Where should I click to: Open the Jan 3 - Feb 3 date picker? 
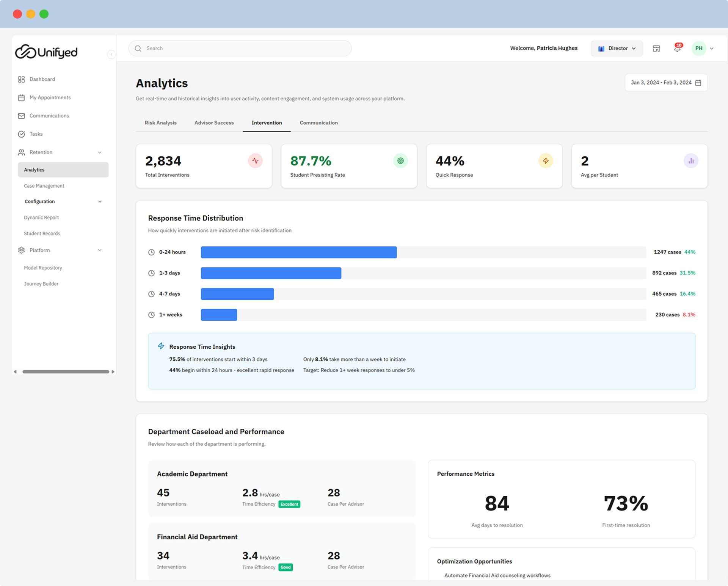coord(666,83)
